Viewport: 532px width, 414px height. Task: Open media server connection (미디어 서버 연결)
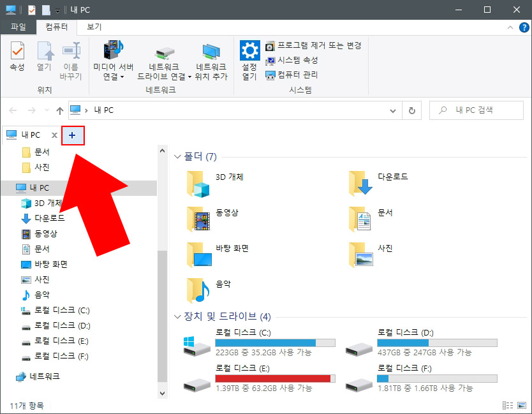click(x=114, y=61)
